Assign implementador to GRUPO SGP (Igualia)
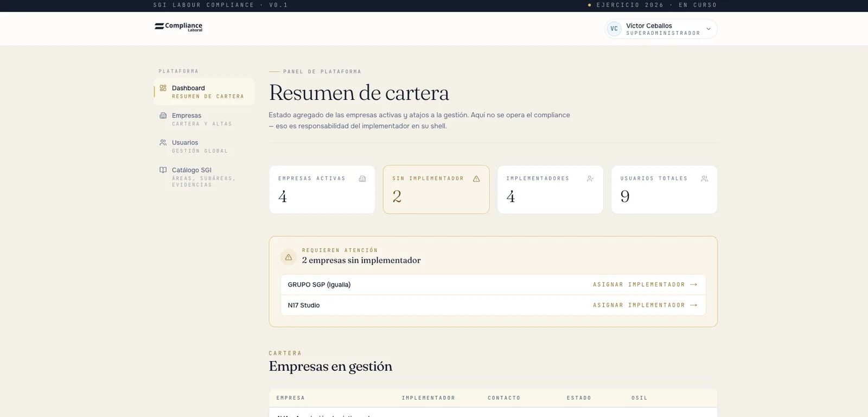868x417 pixels. pyautogui.click(x=645, y=285)
